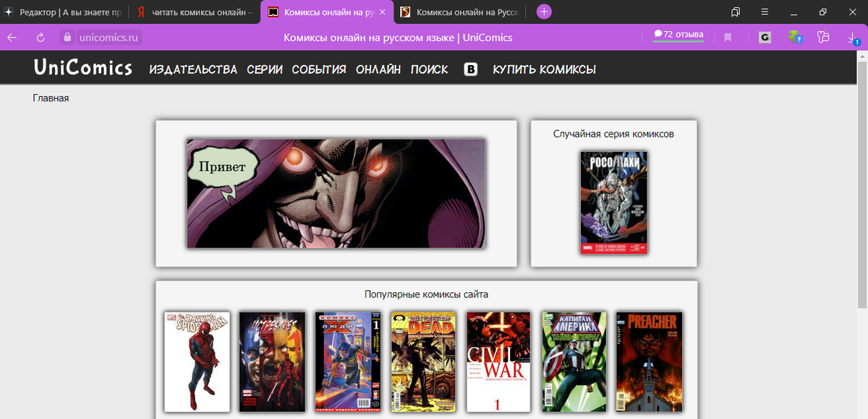The width and height of the screenshot is (868, 419).
Task: Open the VK social icon in site menu
Action: pyautogui.click(x=470, y=69)
